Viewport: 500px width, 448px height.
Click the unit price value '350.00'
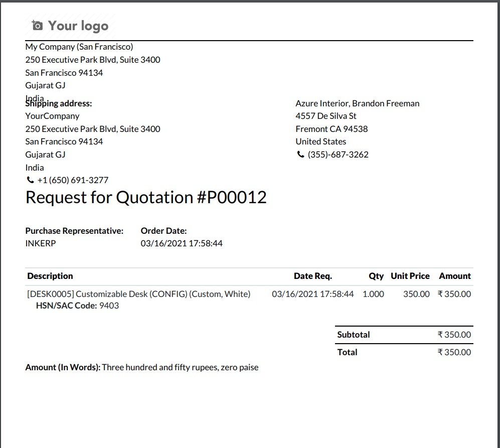(x=416, y=294)
